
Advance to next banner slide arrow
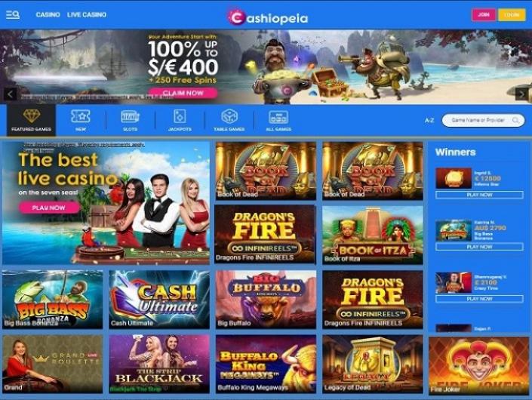(521, 94)
